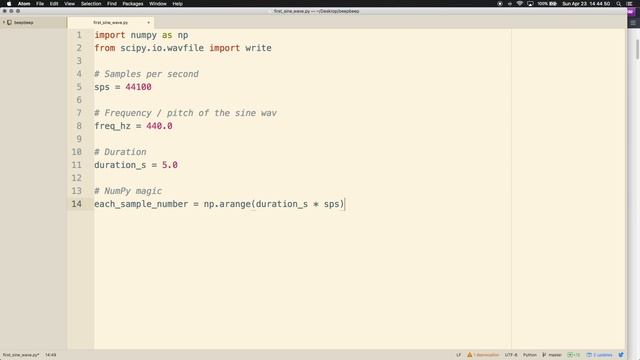The height and width of the screenshot is (360, 640).
Task: Click the '# Duration' comment
Action: [x=120, y=152]
